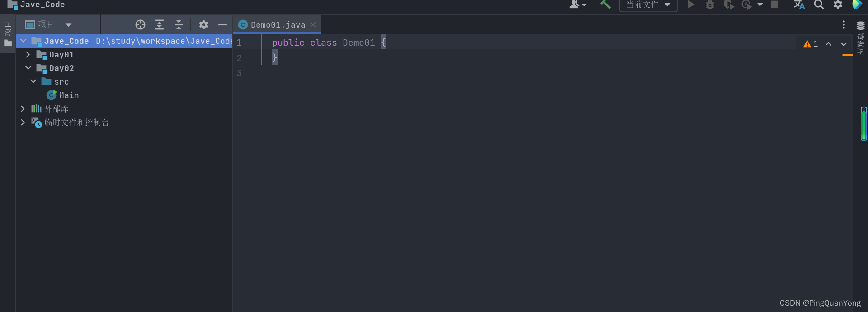Hide the project tool window
Screen dimensions: 868x312
click(222, 24)
